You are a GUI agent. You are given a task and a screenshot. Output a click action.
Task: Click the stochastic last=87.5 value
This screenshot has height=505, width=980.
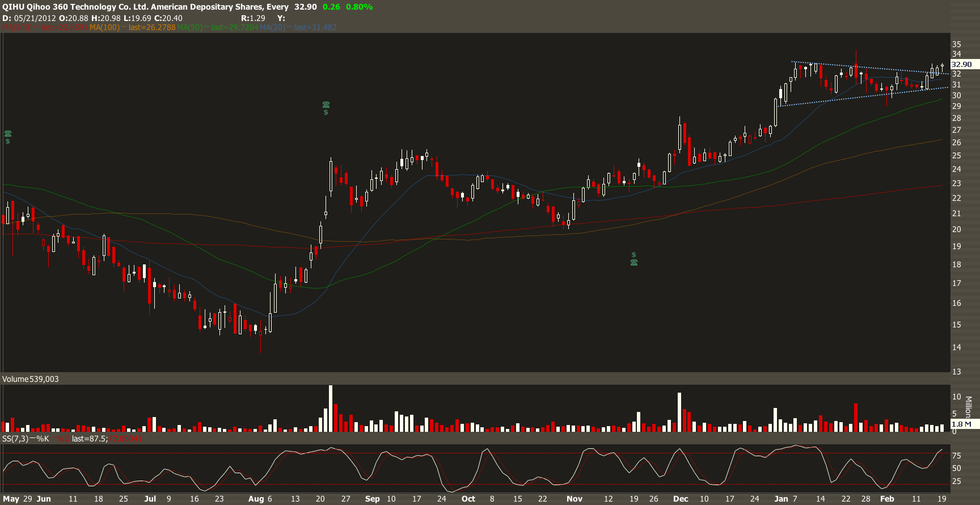(90, 439)
